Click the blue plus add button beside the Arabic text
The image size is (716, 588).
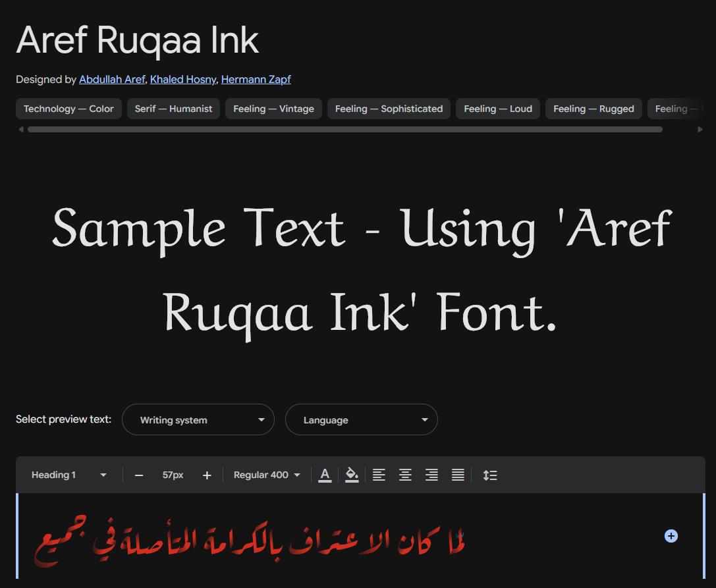[671, 536]
